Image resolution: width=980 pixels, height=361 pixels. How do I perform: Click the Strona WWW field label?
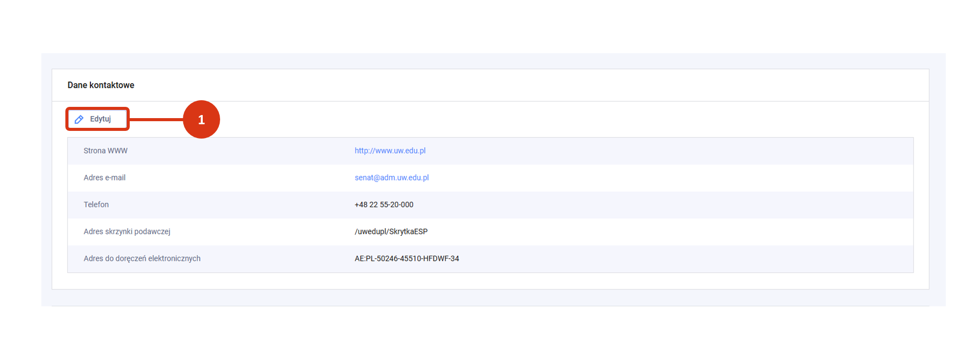click(x=105, y=151)
